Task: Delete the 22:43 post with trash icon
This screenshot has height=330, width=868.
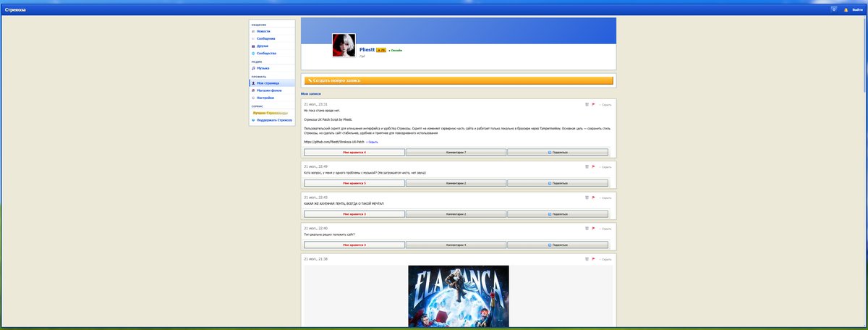Action: pyautogui.click(x=587, y=198)
